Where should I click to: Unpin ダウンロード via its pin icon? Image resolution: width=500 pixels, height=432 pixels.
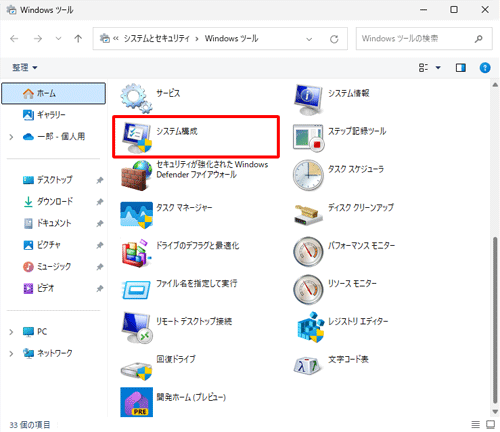[x=99, y=202]
